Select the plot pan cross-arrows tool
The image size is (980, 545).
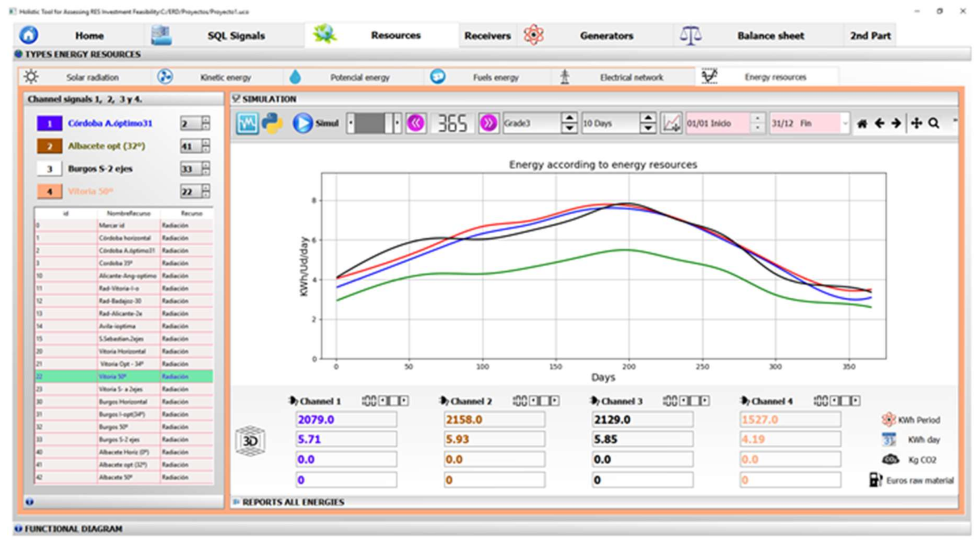pos(916,123)
